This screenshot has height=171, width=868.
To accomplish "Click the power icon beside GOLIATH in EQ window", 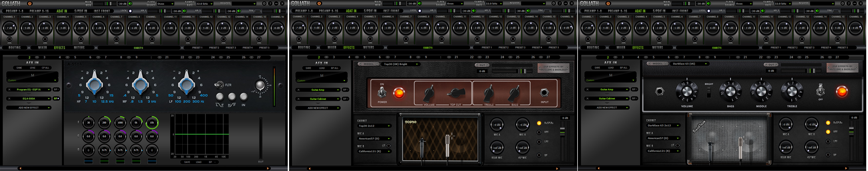I will [x=30, y=3].
